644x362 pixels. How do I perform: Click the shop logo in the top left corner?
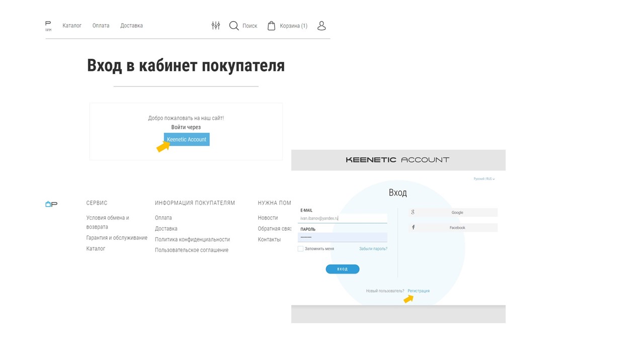tap(48, 25)
